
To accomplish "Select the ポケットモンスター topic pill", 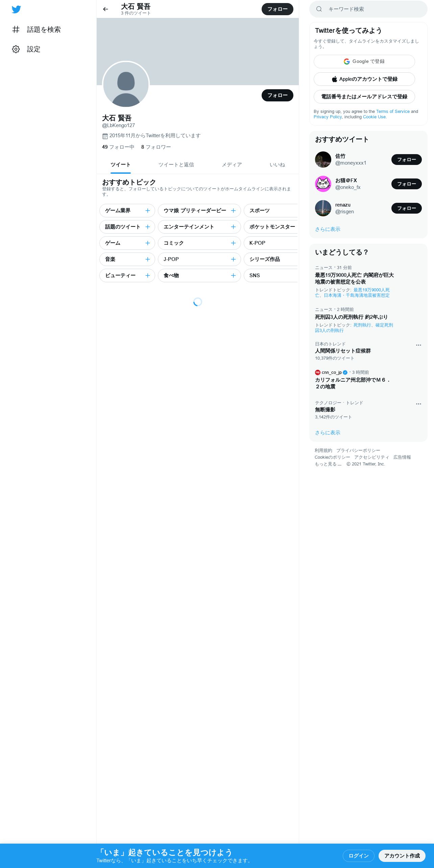I will click(271, 227).
